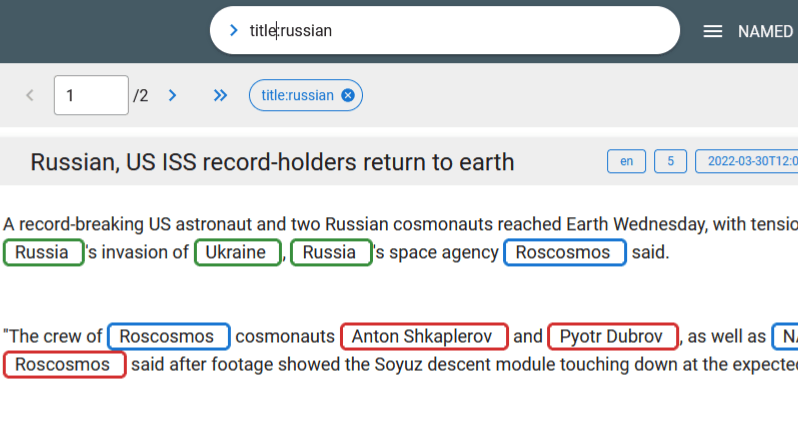
Task: Click the 'Anton Shkaplerov' person tag
Action: [x=424, y=336]
